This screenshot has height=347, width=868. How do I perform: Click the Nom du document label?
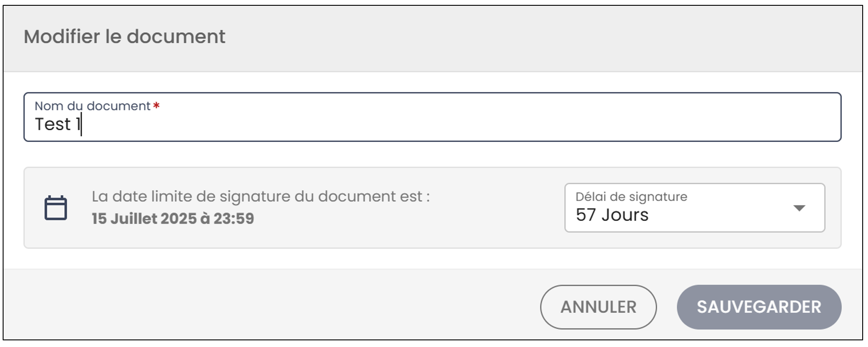[x=92, y=106]
